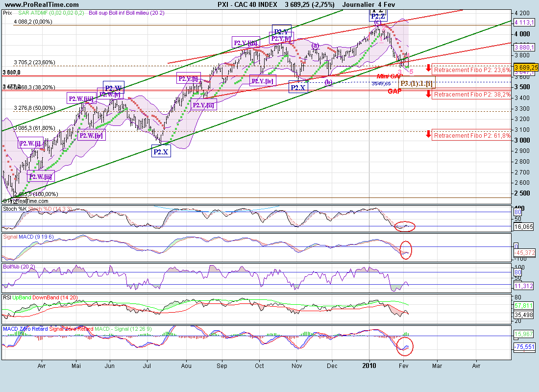Select the P2.Y.[i] wave label
539x392 pixels.
click(x=188, y=79)
